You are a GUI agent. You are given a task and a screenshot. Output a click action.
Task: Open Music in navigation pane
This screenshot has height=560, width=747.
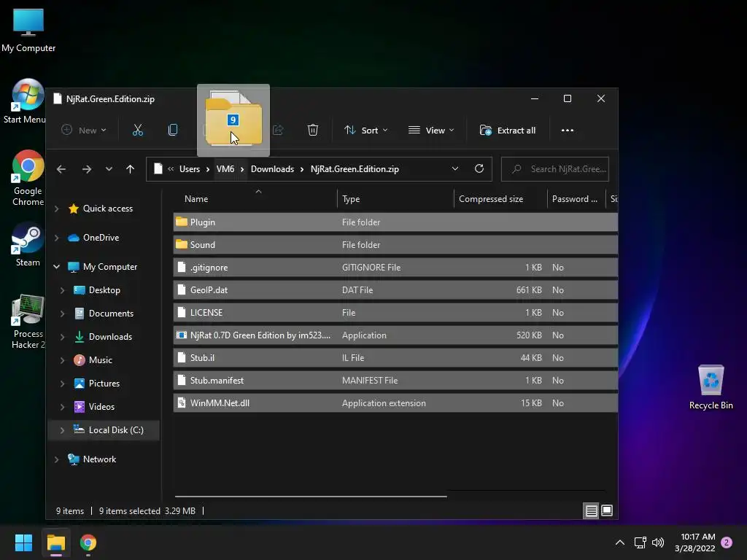point(100,360)
